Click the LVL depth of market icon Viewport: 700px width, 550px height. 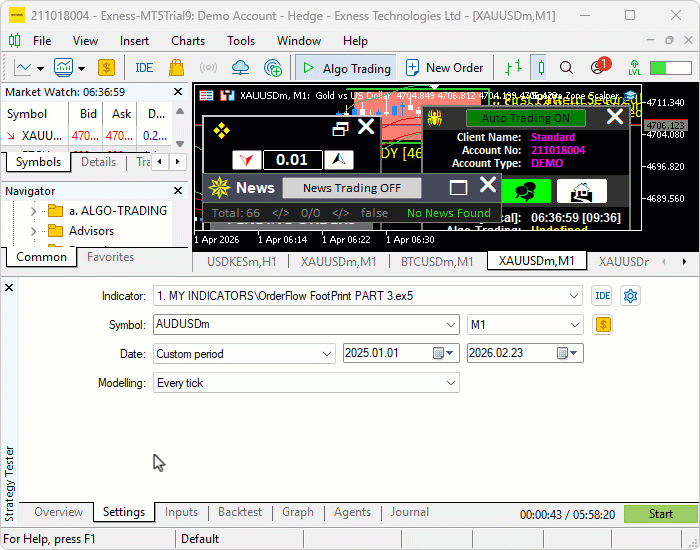634,68
